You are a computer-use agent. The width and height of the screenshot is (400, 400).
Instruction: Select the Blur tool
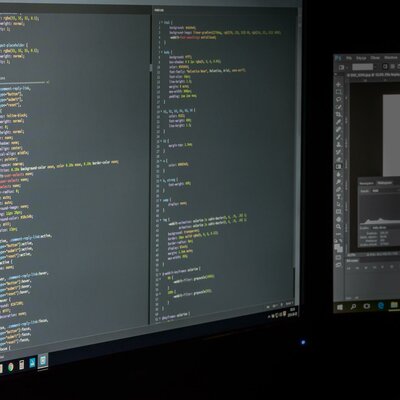[339, 174]
